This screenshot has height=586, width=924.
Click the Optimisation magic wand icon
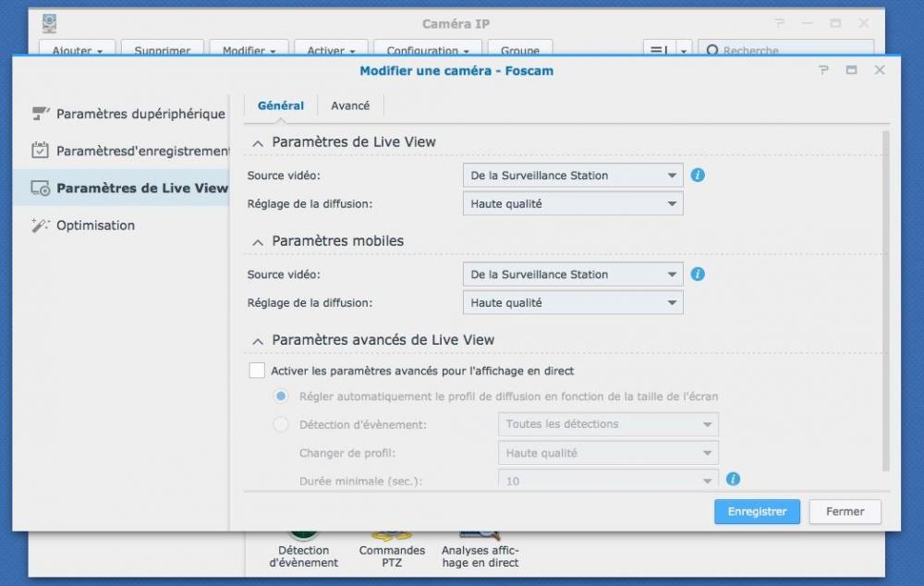[x=41, y=226]
